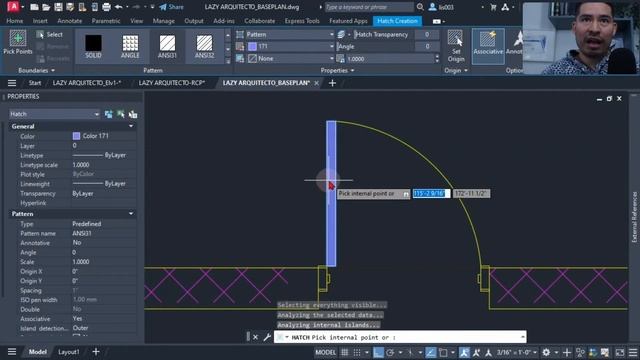Expand the Boundaries panel
This screenshot has width=640, height=360.
36,71
